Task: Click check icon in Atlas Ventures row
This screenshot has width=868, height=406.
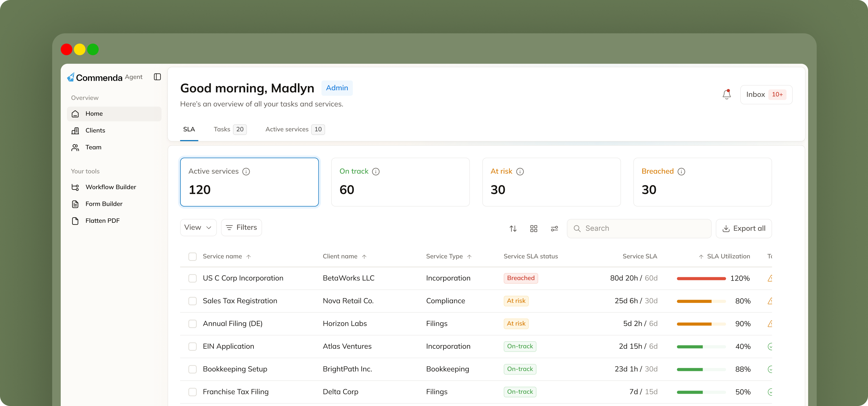Action: coord(770,346)
